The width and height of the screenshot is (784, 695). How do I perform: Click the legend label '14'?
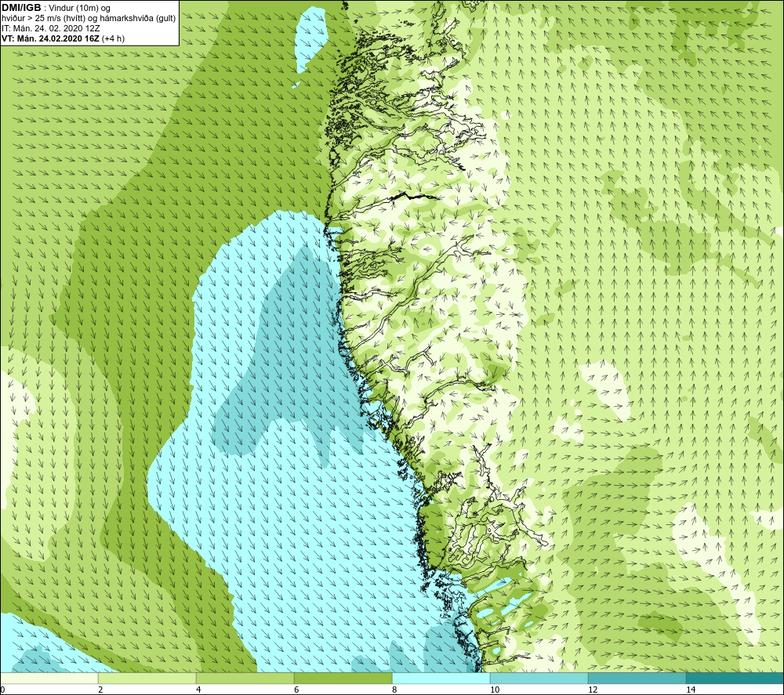click(x=691, y=690)
